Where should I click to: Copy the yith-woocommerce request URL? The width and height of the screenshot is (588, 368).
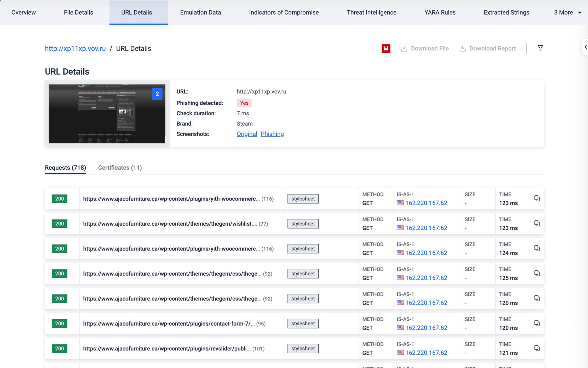[537, 198]
